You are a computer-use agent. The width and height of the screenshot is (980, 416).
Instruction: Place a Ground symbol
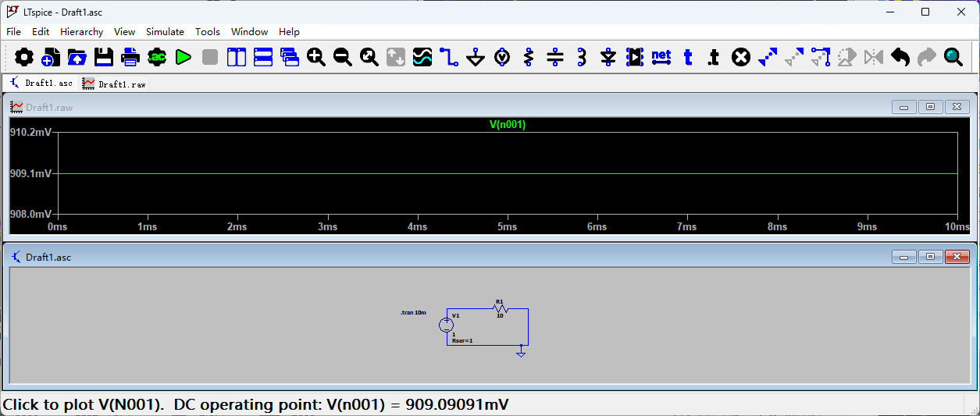(x=476, y=57)
